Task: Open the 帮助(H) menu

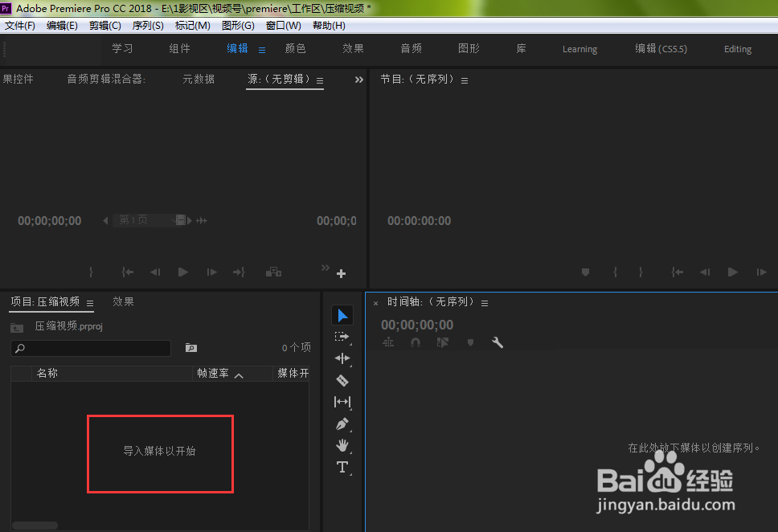Action: (x=329, y=25)
